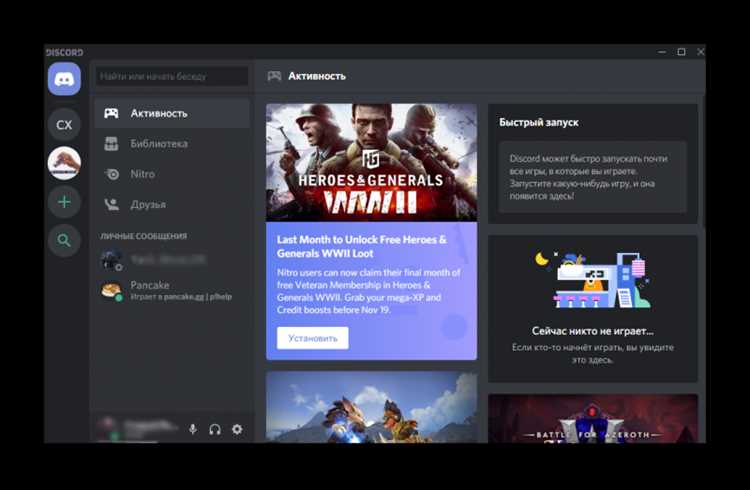Viewport: 750px width, 490px height.
Task: Mute the microphone in the user panel
Action: [x=193, y=429]
